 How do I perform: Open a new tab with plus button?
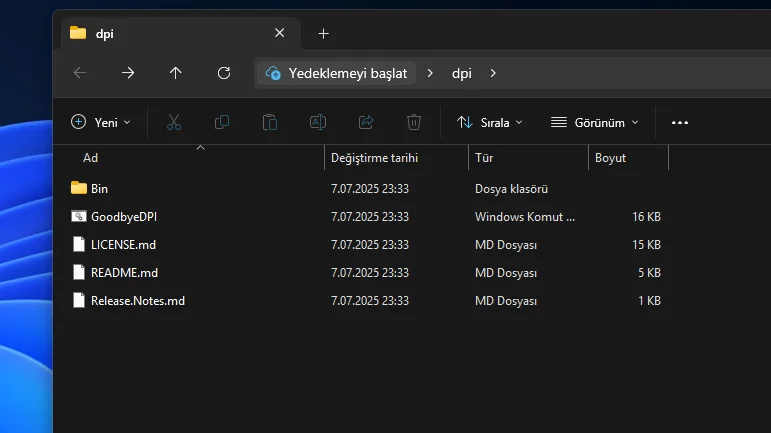click(323, 33)
